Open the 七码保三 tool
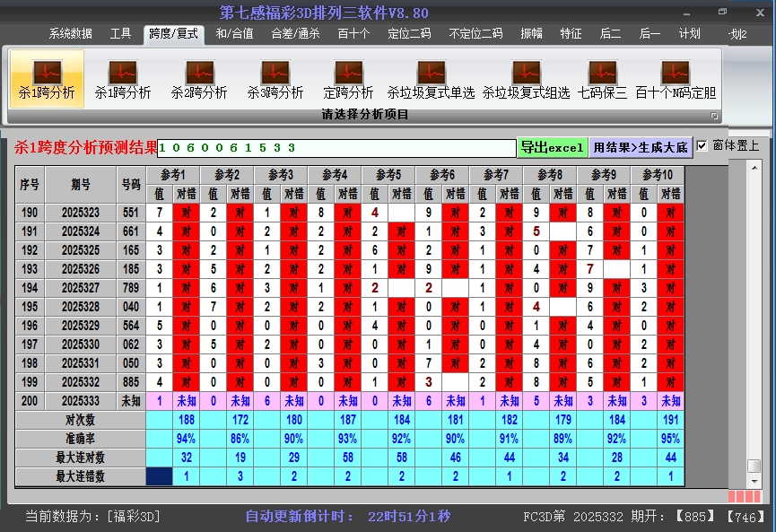Viewport: 776px width, 532px height. tap(602, 79)
